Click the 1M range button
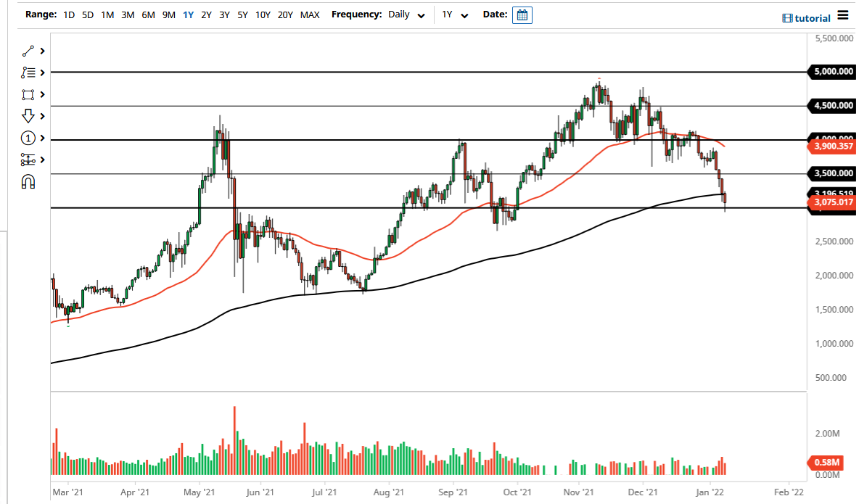The width and height of the screenshot is (859, 504). [x=107, y=15]
